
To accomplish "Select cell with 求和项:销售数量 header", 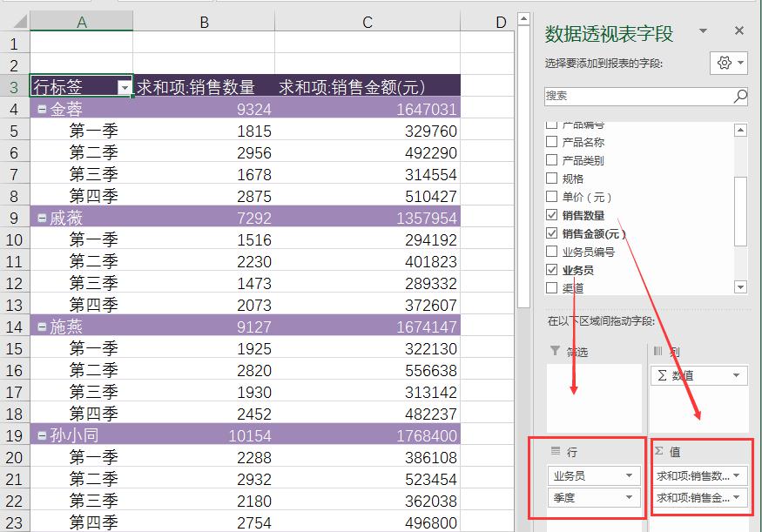I will coord(204,87).
